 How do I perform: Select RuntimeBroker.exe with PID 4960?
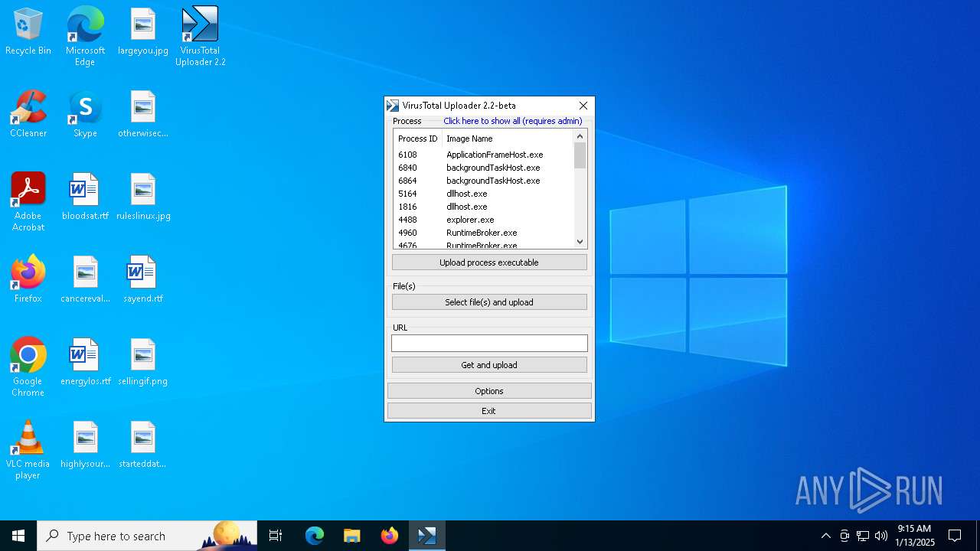(x=484, y=233)
